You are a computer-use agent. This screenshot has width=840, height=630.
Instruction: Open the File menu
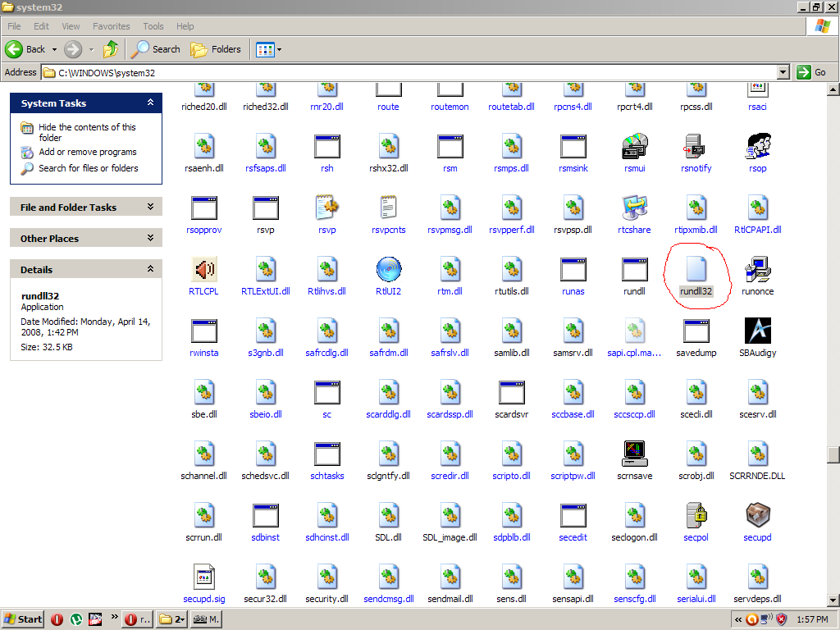(14, 26)
